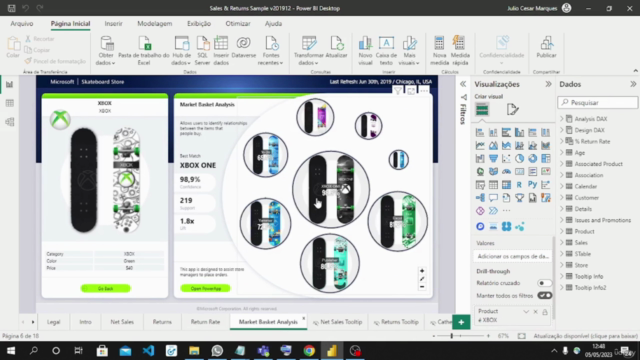This screenshot has height=360, width=640.
Task: Expand the Sales table
Action: coord(562,242)
